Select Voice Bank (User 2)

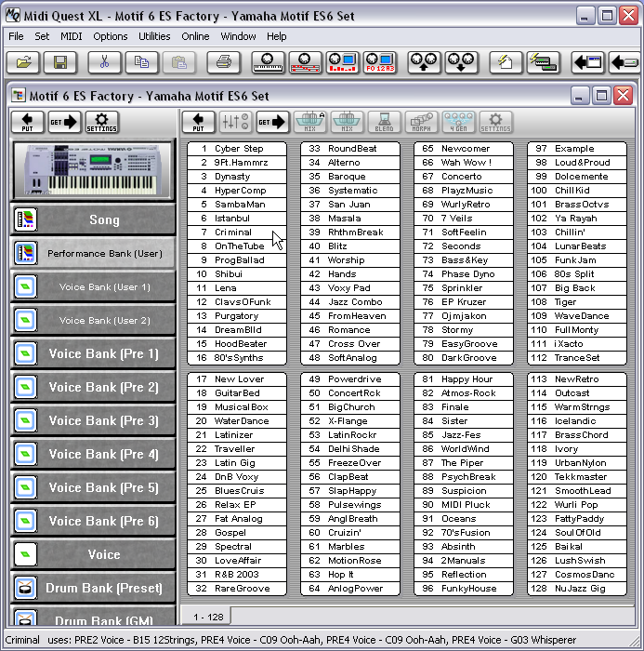[94, 321]
